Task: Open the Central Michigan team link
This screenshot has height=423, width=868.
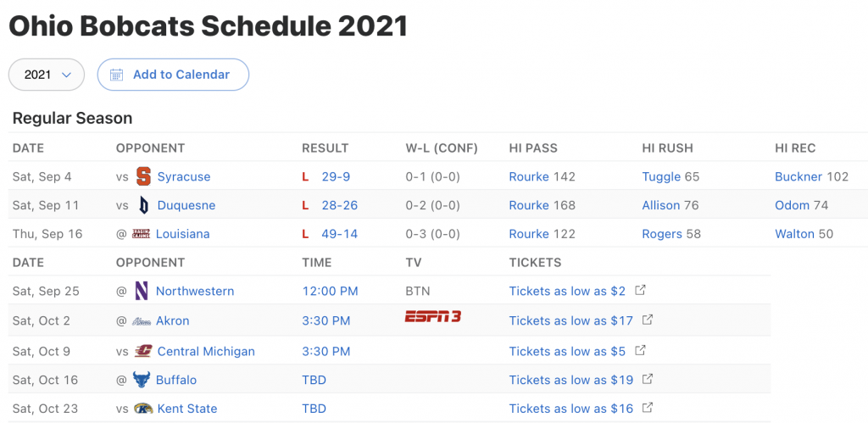Action: [x=206, y=351]
